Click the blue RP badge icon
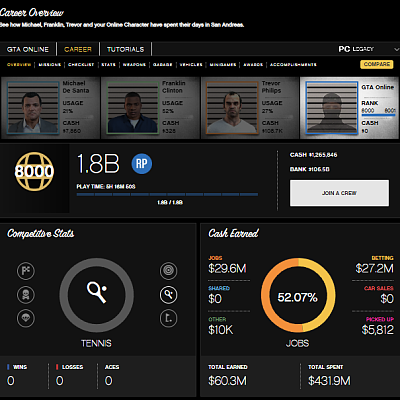400x400 pixels. pyautogui.click(x=142, y=164)
